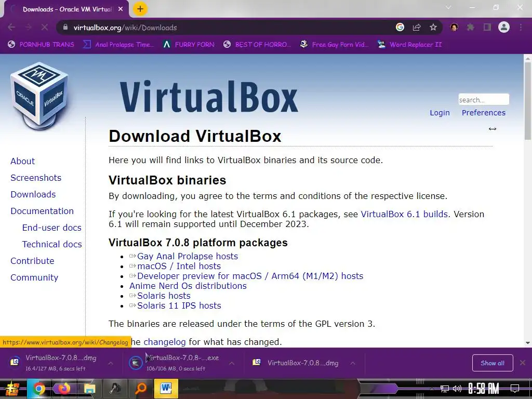Open a new browser tab
The width and height of the screenshot is (532, 399).
(140, 9)
